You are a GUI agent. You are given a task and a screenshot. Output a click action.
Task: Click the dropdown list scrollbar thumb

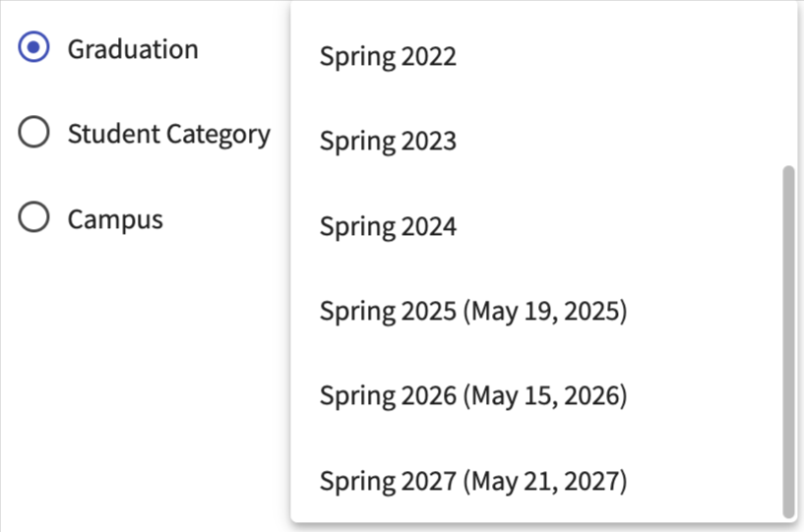(x=787, y=340)
